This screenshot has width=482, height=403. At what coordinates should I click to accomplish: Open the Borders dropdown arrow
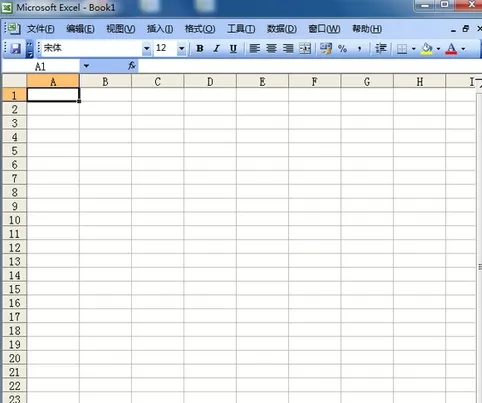click(414, 49)
